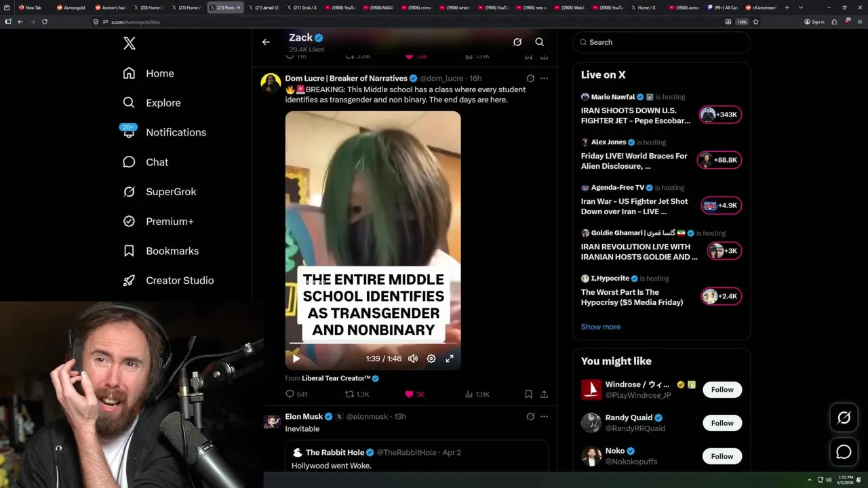Viewport: 868px width, 488px height.
Task: Reply to Dom Lucre's post with 641 comments
Action: 296,394
